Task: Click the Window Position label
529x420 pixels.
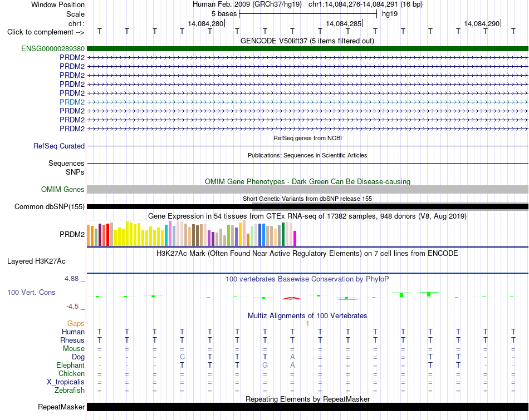Action: [58, 4]
